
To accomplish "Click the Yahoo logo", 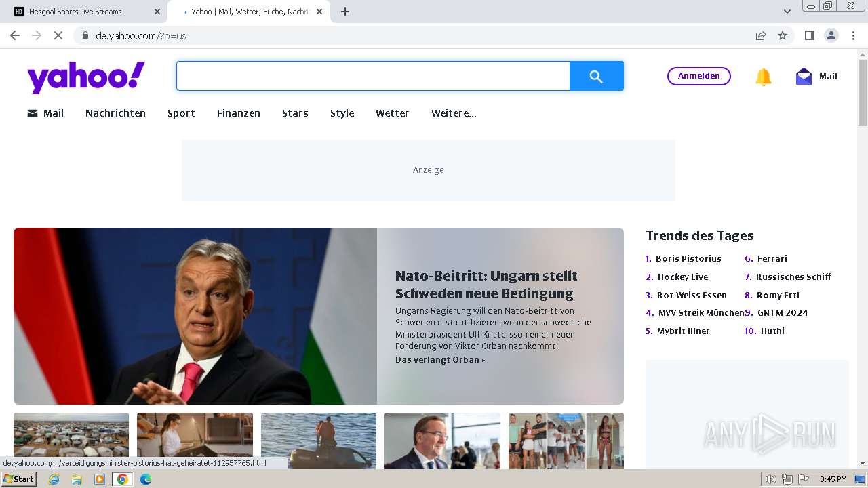I will pyautogui.click(x=86, y=77).
